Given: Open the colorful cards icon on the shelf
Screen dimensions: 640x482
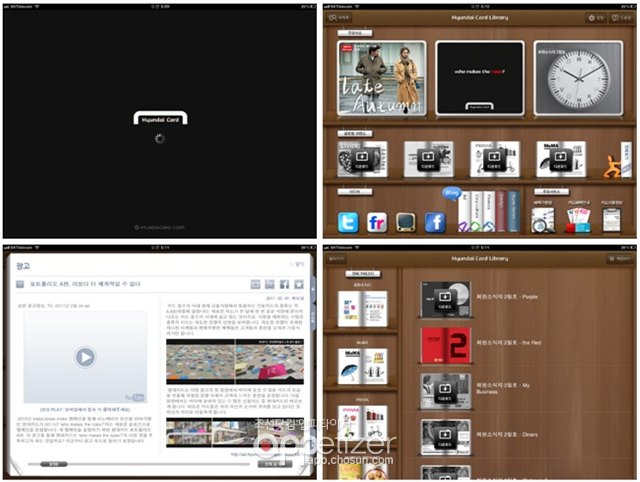Looking at the screenshot, I should tap(579, 220).
